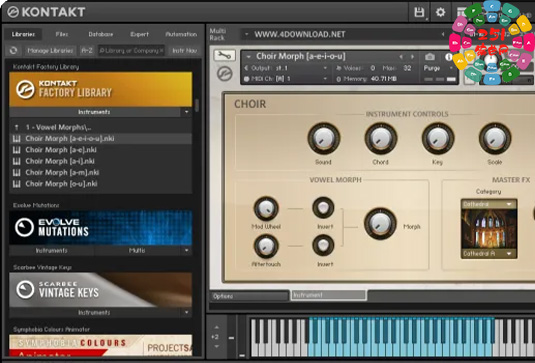The width and height of the screenshot is (535, 363).
Task: Open the Instrument tab below instrument
Action: [x=329, y=295]
